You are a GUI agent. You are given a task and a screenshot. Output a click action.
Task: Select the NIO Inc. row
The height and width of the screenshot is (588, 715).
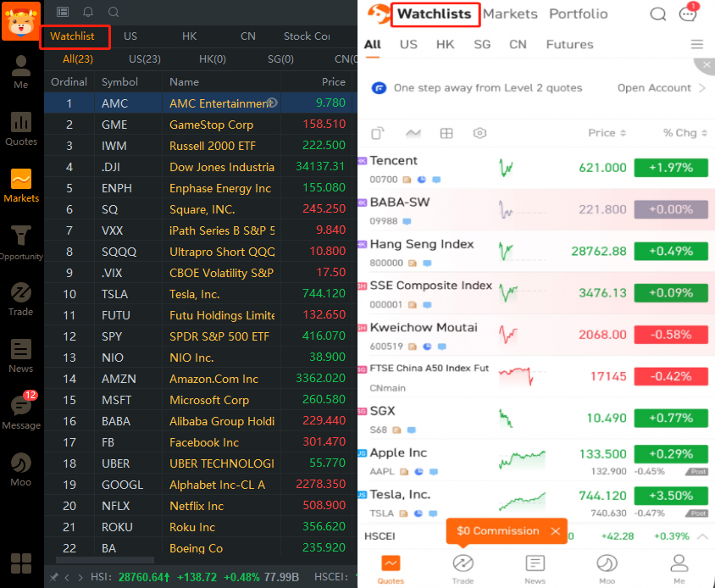[201, 358]
